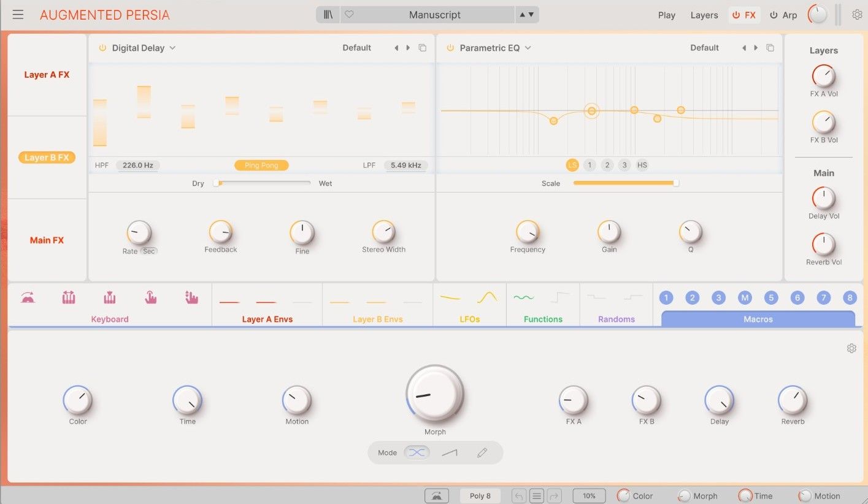Viewport: 868px width, 504px height.
Task: Toggle the FX section power button
Action: coord(735,14)
